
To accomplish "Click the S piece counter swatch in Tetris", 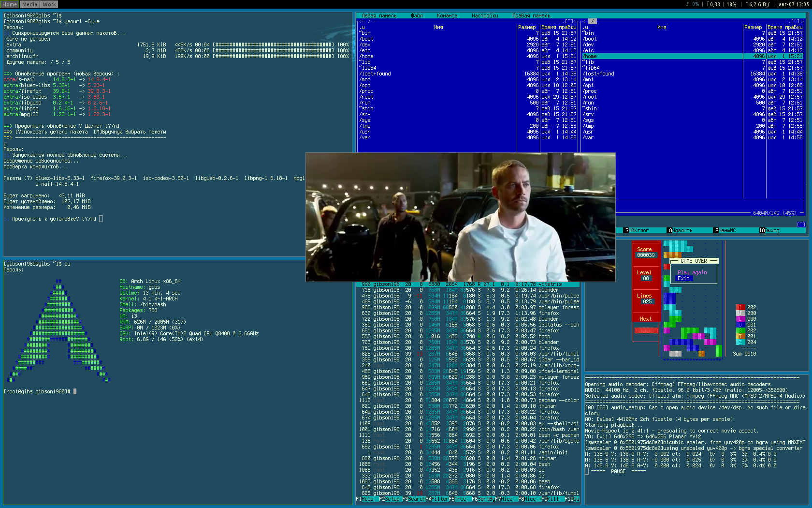I will click(x=739, y=330).
